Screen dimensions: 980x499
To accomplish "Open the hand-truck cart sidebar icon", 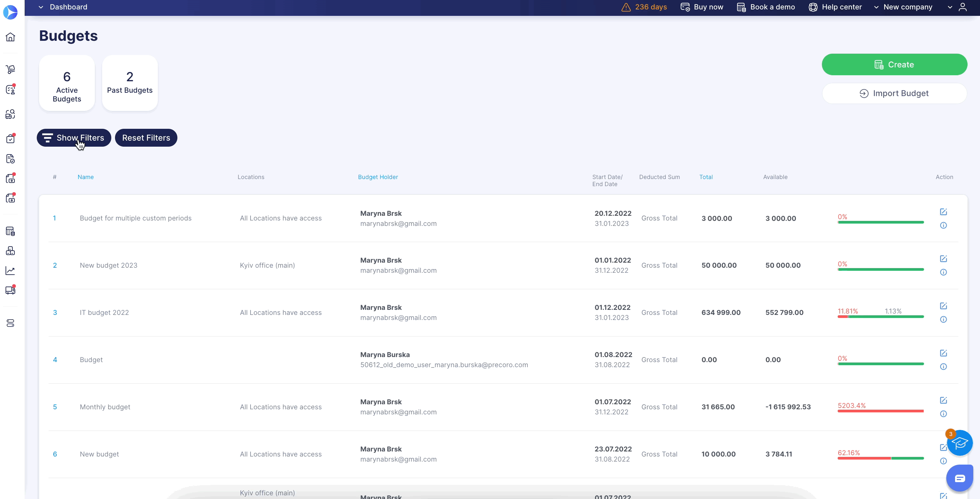I will tap(10, 69).
